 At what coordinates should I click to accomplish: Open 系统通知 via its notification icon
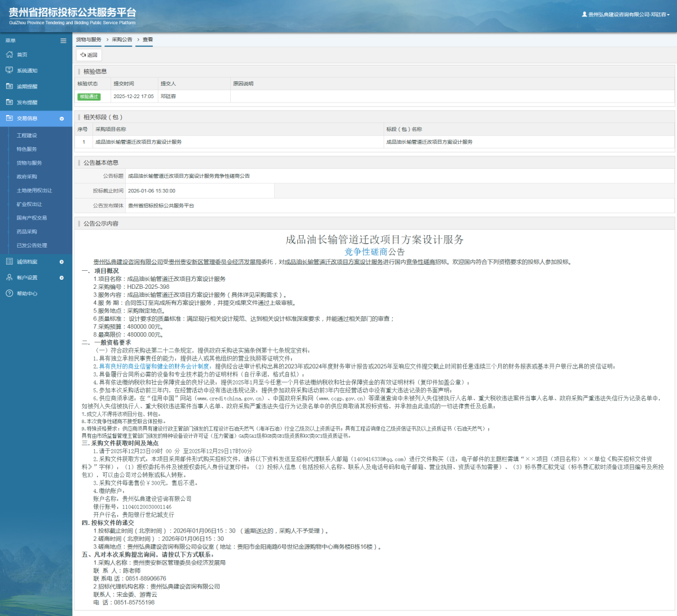coord(8,71)
